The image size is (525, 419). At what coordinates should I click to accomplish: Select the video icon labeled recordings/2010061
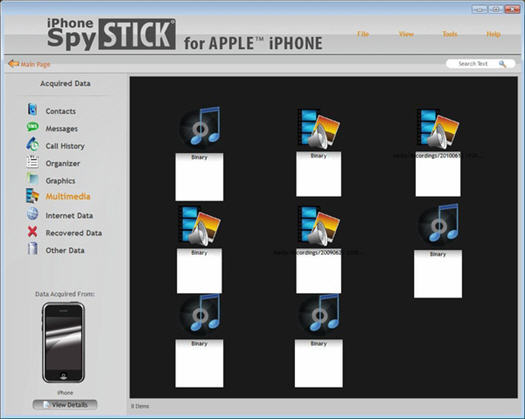pyautogui.click(x=438, y=129)
